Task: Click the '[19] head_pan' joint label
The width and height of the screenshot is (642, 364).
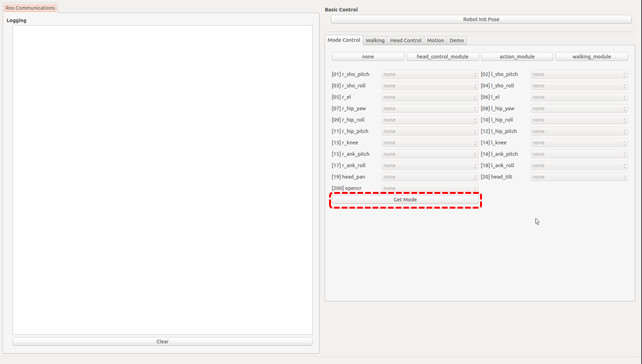Action: point(348,177)
